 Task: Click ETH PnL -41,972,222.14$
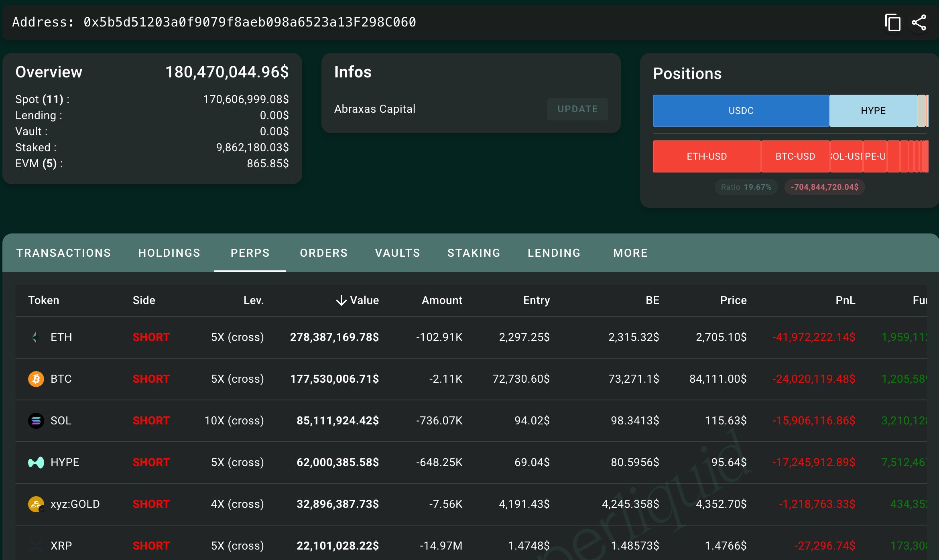814,337
